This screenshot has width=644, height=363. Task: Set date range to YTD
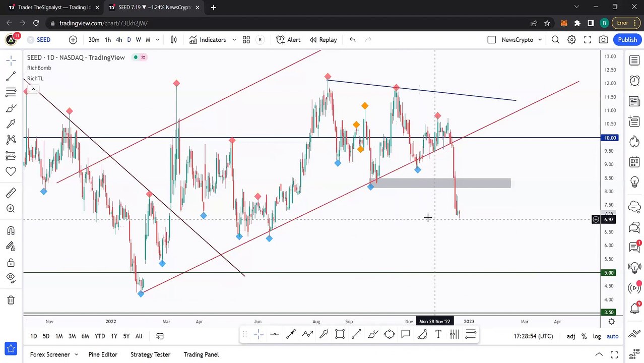click(x=100, y=336)
